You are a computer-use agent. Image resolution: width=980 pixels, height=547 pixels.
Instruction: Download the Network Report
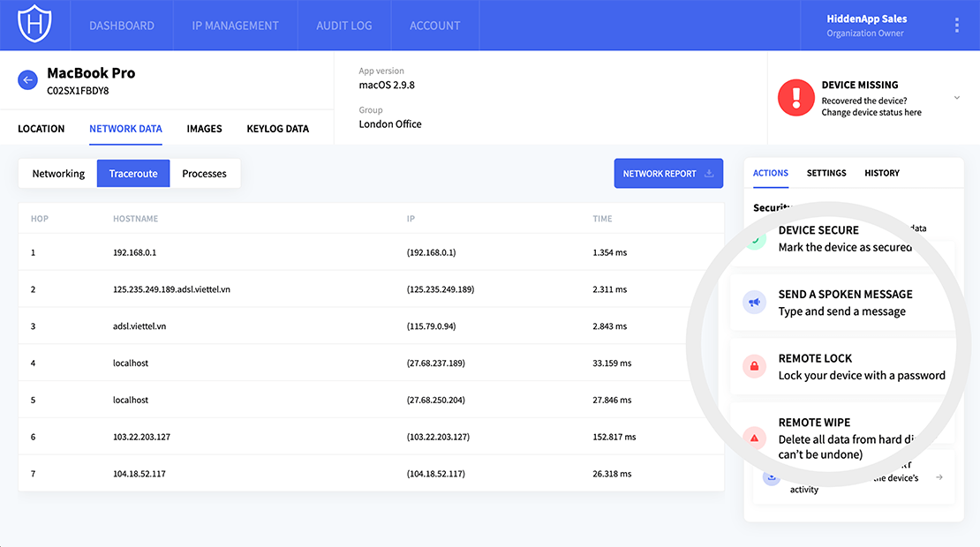click(668, 174)
